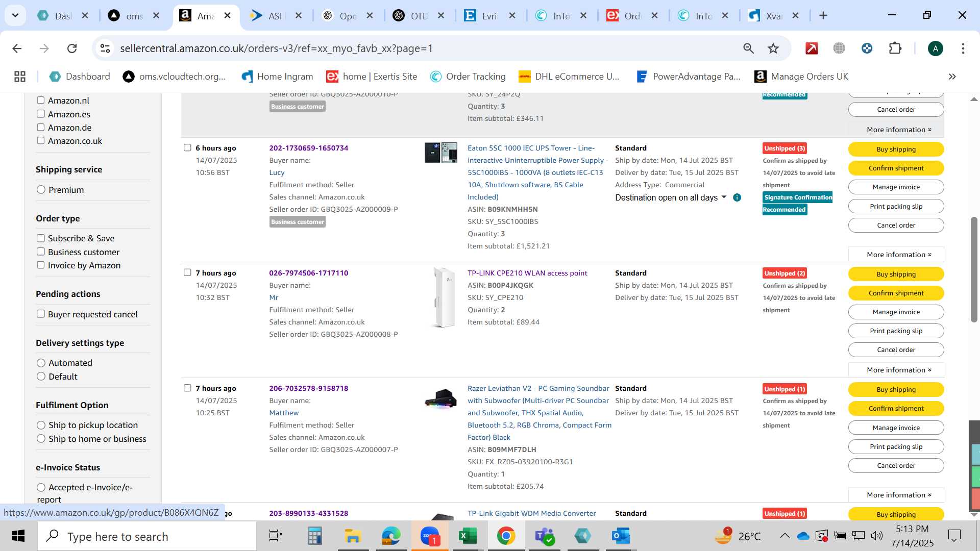Open Microsoft Teams from the taskbar
Image resolution: width=980 pixels, height=551 pixels.
pos(544,536)
